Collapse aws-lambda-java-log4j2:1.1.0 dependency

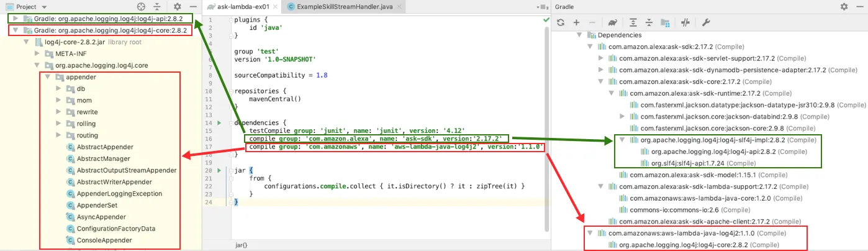point(590,233)
